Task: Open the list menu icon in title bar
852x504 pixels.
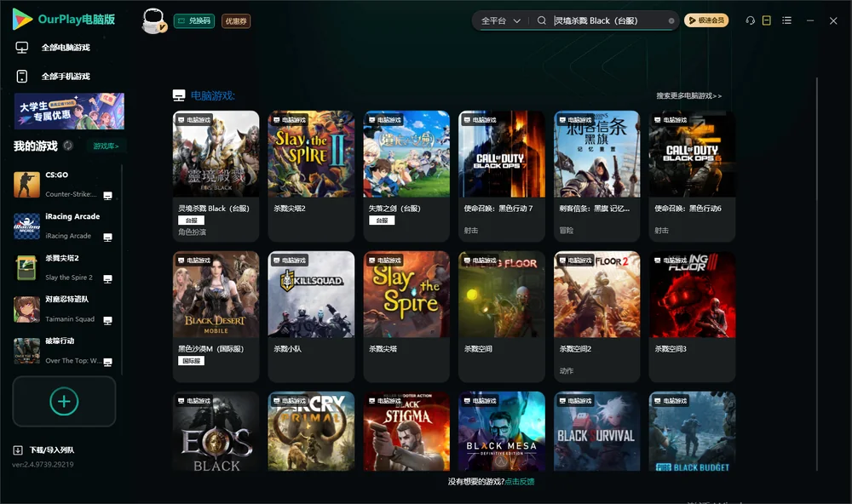Action: coord(786,20)
